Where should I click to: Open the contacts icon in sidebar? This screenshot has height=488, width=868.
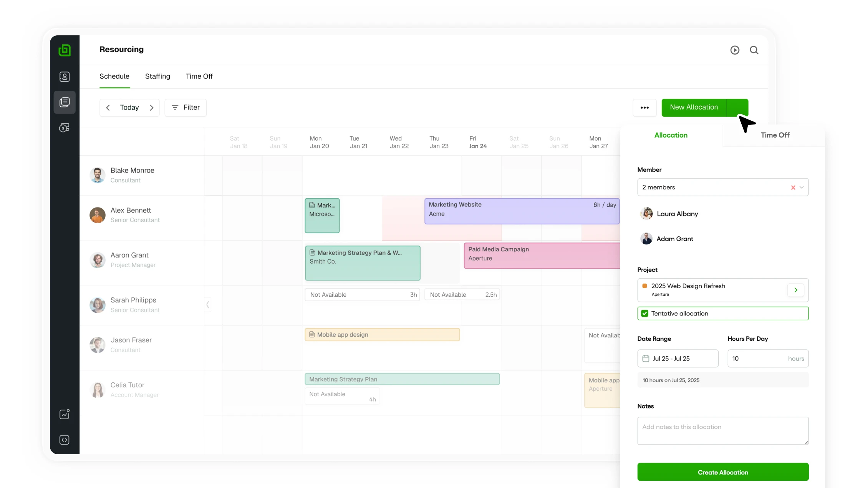[65, 76]
